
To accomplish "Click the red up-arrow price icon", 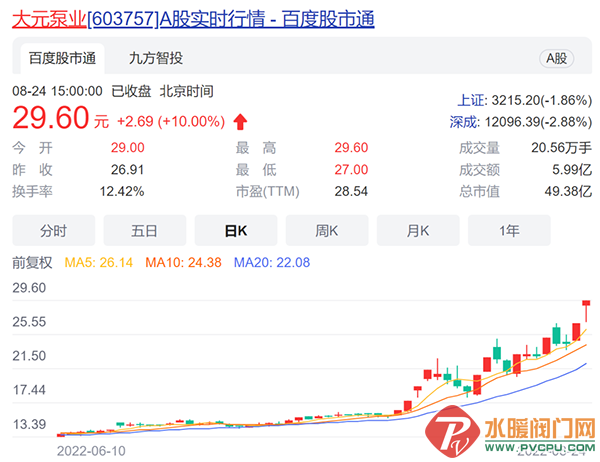I will tap(240, 122).
